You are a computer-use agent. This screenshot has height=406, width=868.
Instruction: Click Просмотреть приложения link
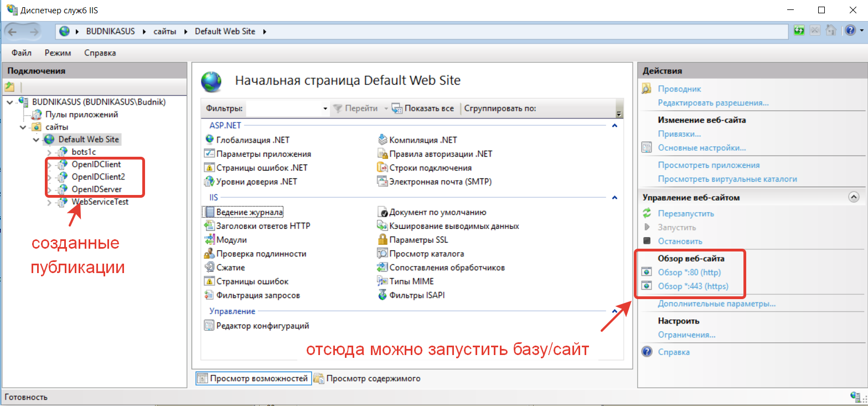click(x=709, y=165)
